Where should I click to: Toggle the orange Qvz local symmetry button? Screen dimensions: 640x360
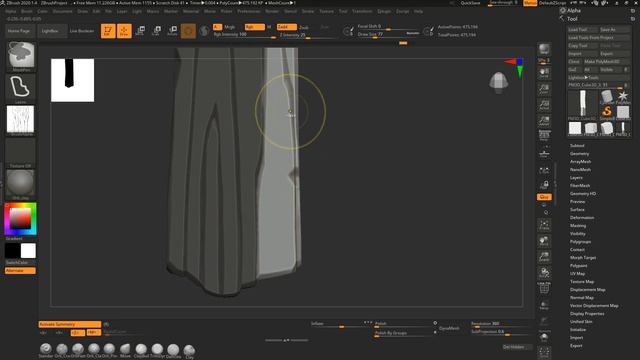click(544, 197)
